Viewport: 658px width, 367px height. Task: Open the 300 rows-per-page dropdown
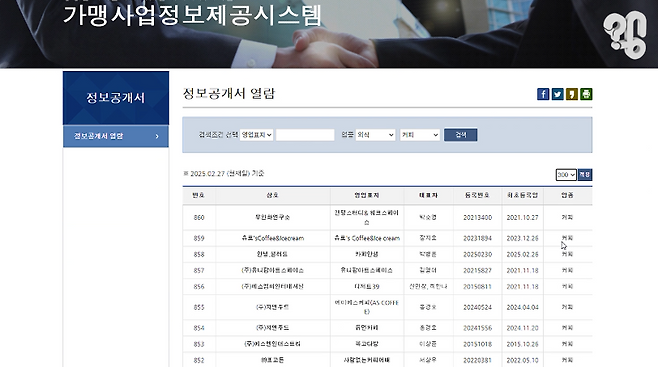566,174
